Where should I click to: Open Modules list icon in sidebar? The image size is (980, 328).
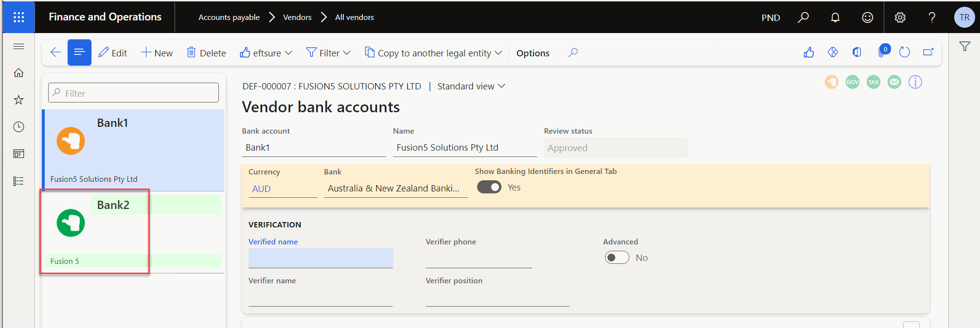tap(18, 181)
